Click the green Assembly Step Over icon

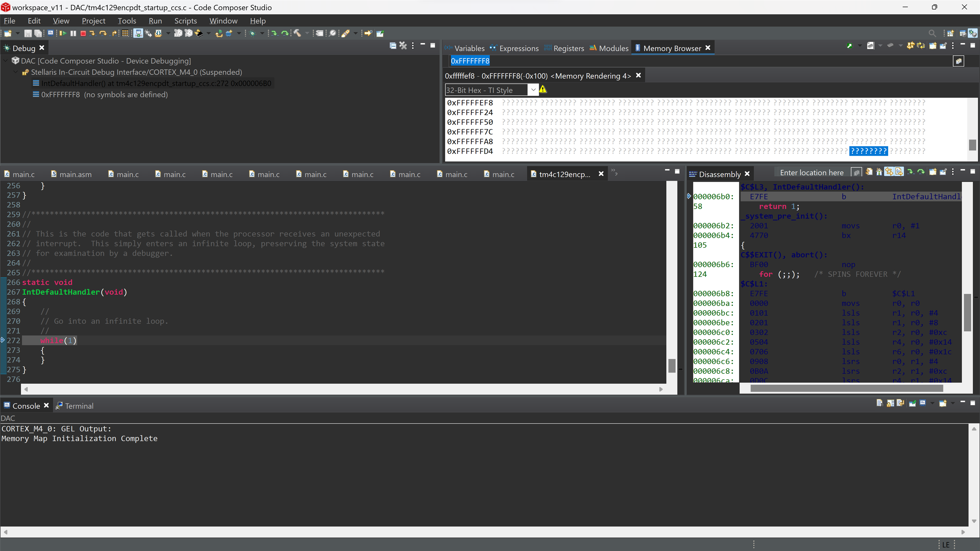[285, 33]
